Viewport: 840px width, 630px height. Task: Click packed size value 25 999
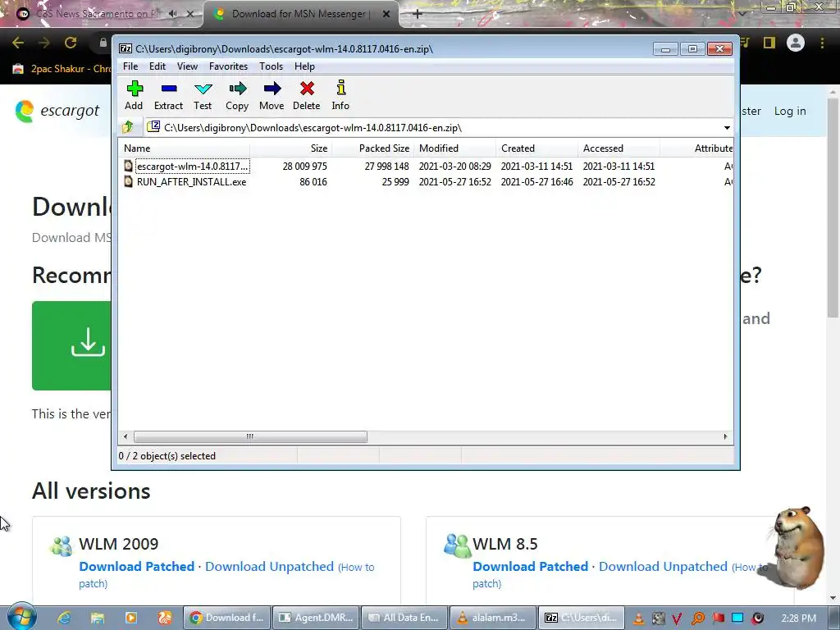click(395, 182)
